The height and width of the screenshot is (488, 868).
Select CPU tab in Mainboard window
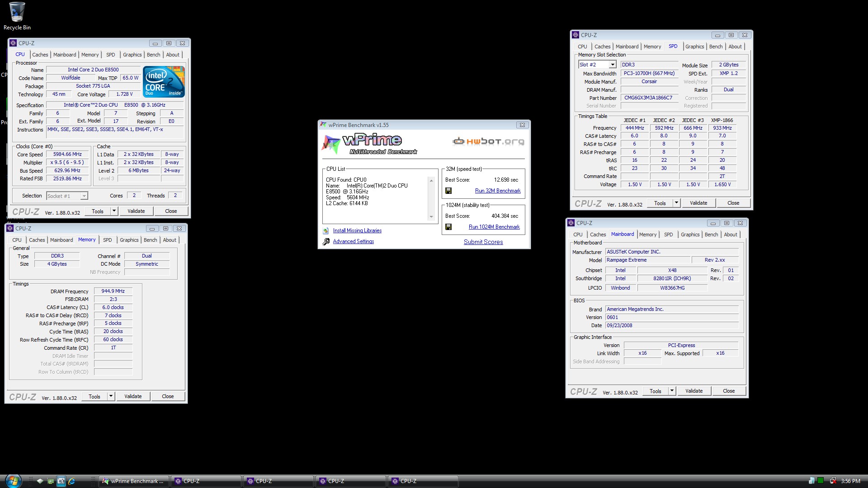point(578,235)
